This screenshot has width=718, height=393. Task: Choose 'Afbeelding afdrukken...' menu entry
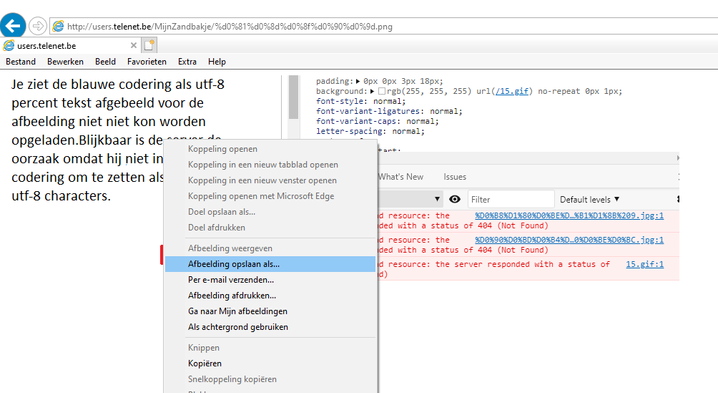pyautogui.click(x=270, y=295)
